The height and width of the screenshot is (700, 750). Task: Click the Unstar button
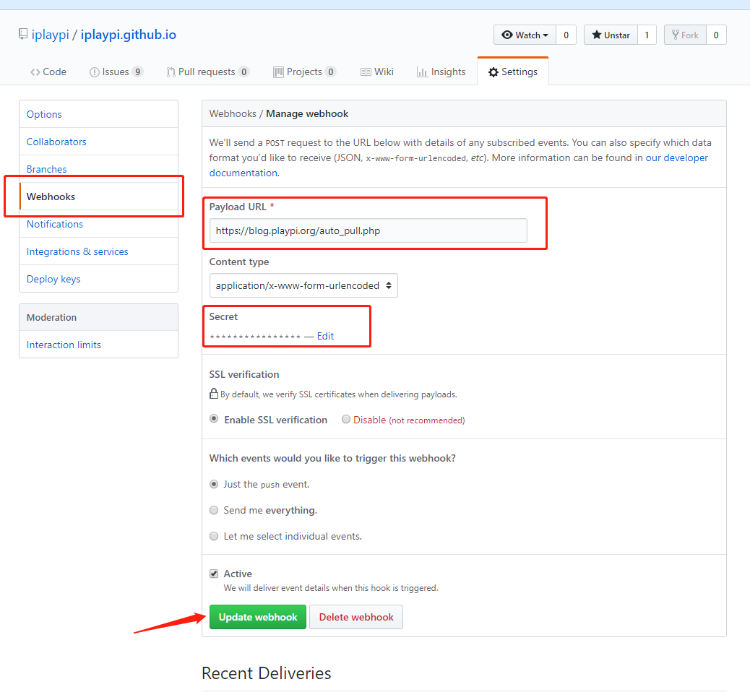(x=611, y=35)
